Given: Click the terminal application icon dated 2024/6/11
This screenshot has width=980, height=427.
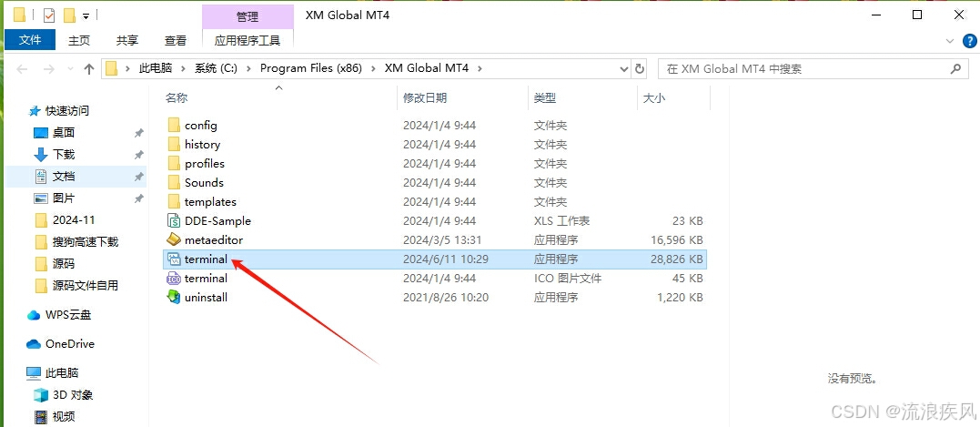Looking at the screenshot, I should 174,259.
